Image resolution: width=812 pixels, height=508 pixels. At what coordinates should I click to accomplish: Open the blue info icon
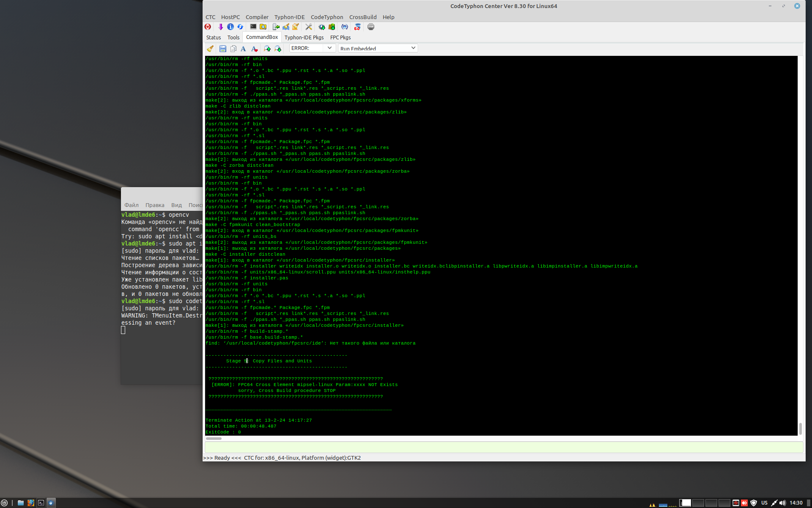coord(230,27)
